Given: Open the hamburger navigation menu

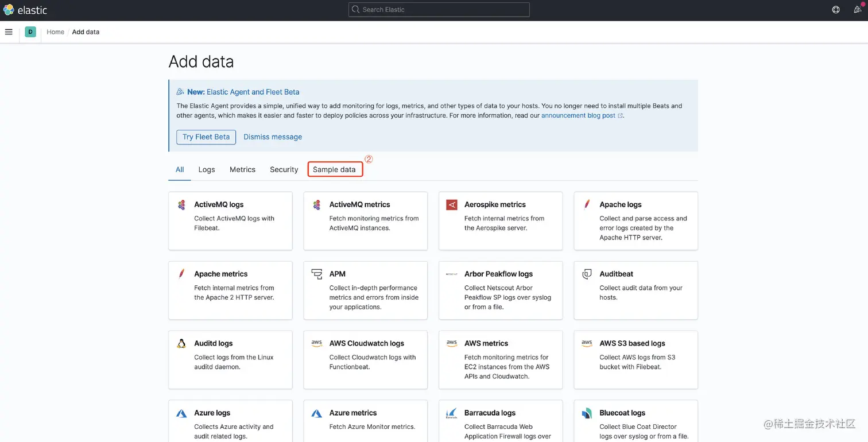Looking at the screenshot, I should (x=9, y=32).
